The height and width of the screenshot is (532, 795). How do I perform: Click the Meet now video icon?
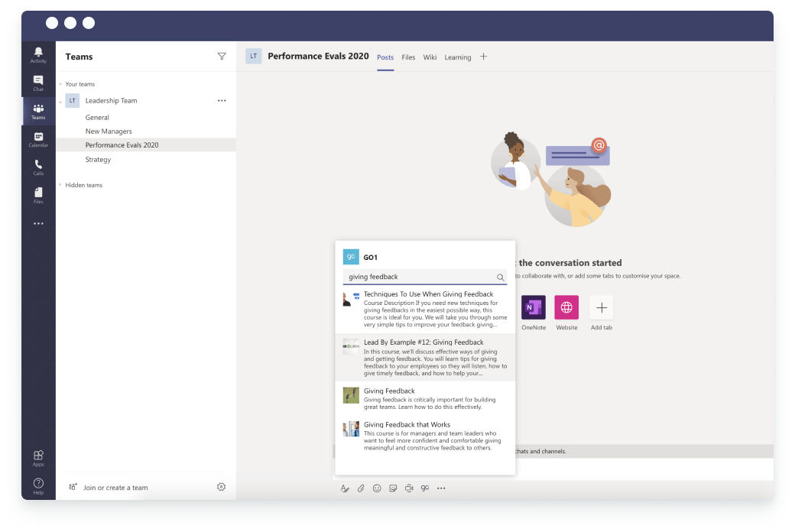(409, 488)
